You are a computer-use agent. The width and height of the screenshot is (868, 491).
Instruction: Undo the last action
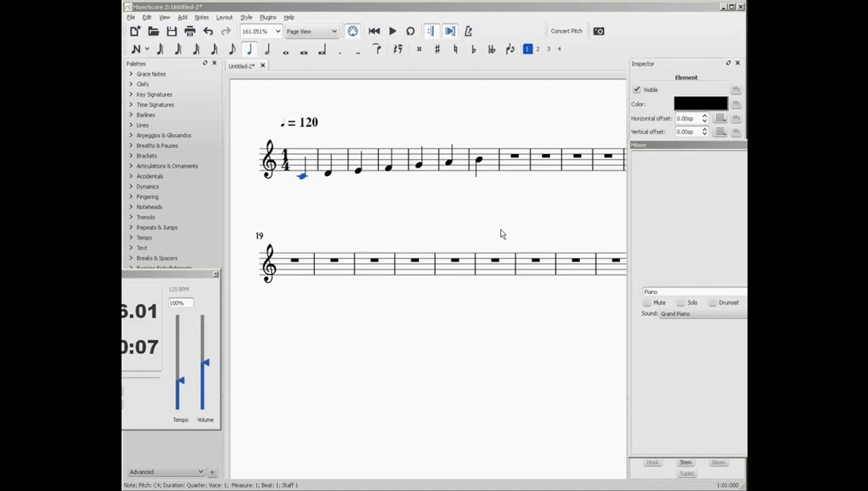(208, 31)
